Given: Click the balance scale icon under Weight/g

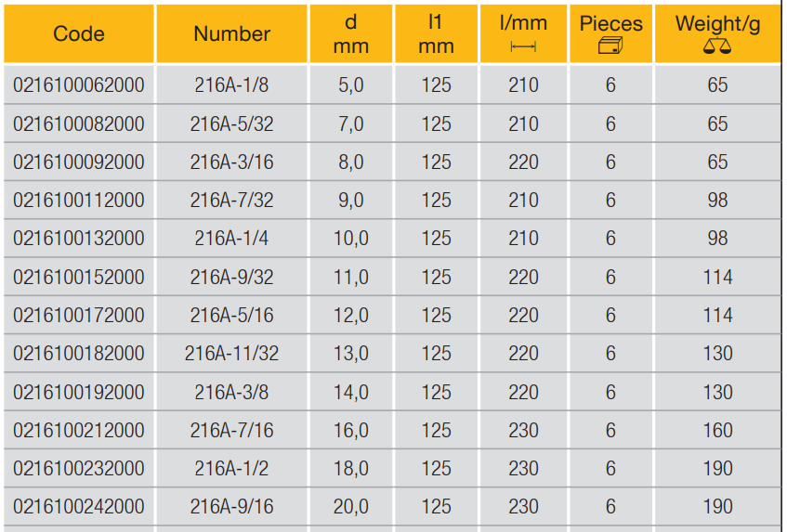Looking at the screenshot, I should pos(717,46).
